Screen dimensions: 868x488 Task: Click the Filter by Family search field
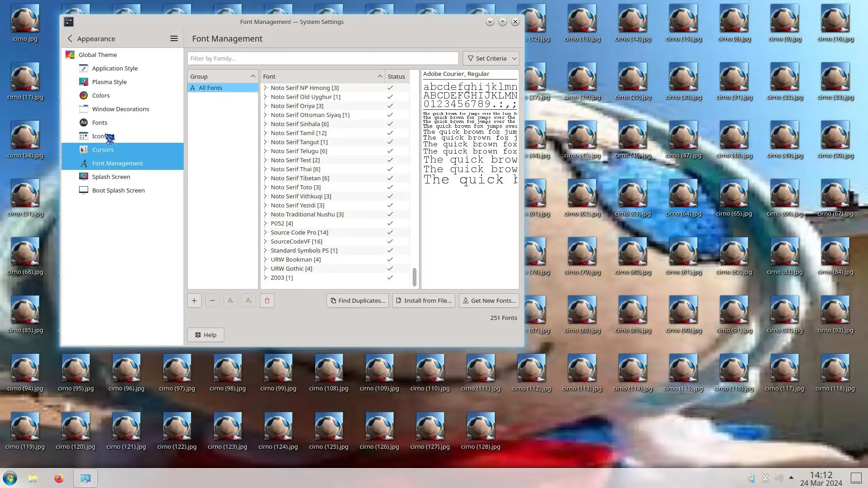click(323, 58)
